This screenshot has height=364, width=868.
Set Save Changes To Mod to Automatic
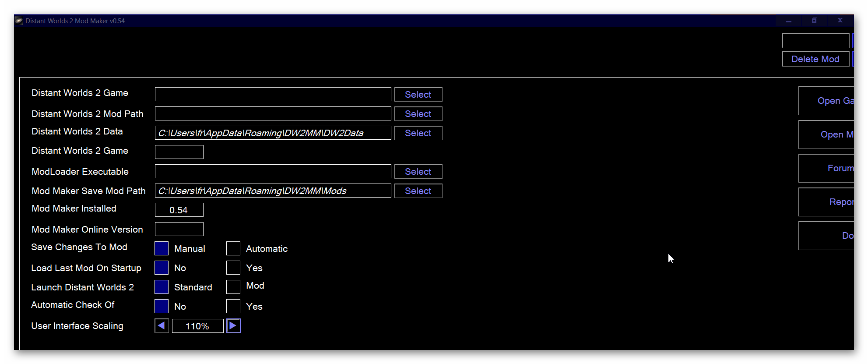(x=233, y=248)
